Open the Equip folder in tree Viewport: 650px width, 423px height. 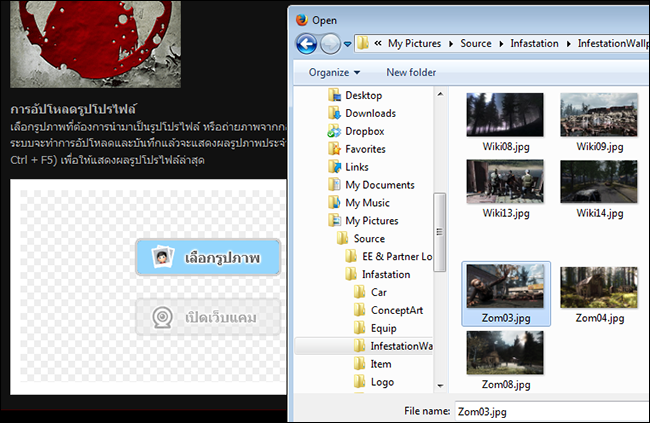coord(383,329)
